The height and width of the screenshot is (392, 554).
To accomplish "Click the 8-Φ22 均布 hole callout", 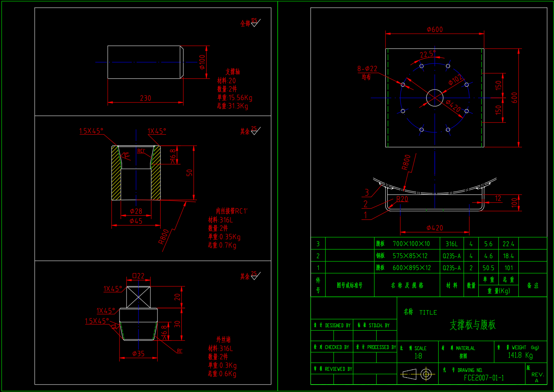I will click(367, 70).
